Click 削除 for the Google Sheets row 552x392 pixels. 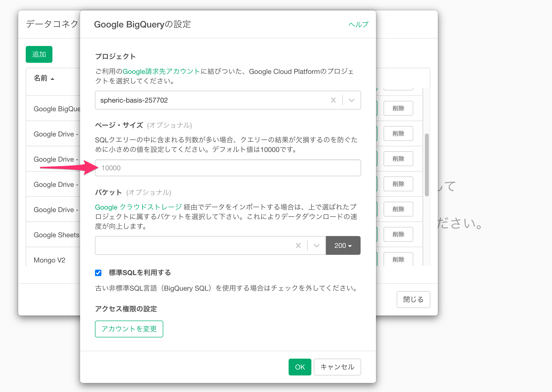(x=398, y=234)
